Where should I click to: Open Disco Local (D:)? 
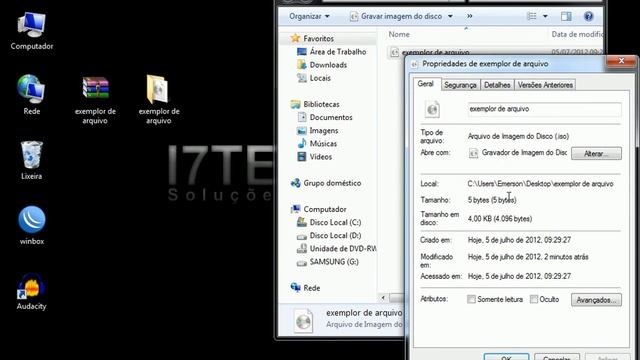(x=329, y=236)
